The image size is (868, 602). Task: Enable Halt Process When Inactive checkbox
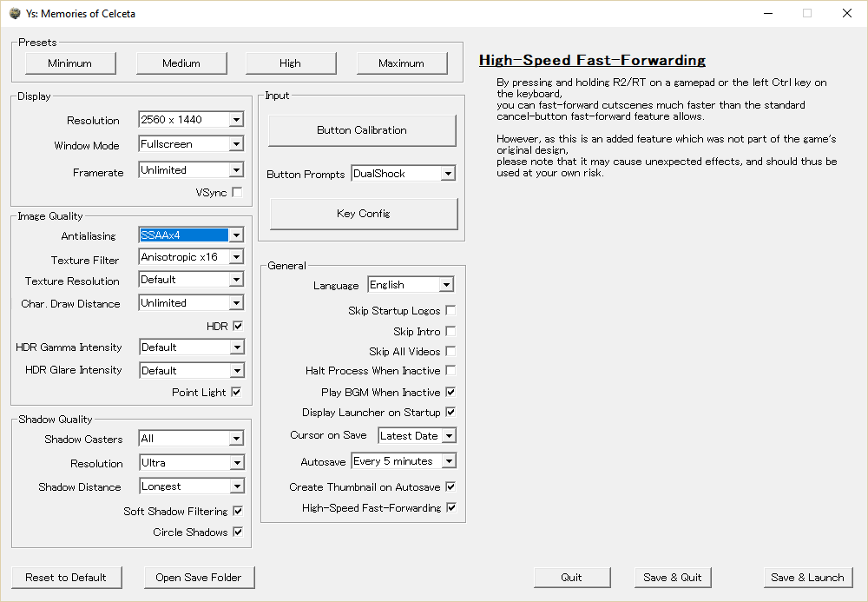click(450, 370)
